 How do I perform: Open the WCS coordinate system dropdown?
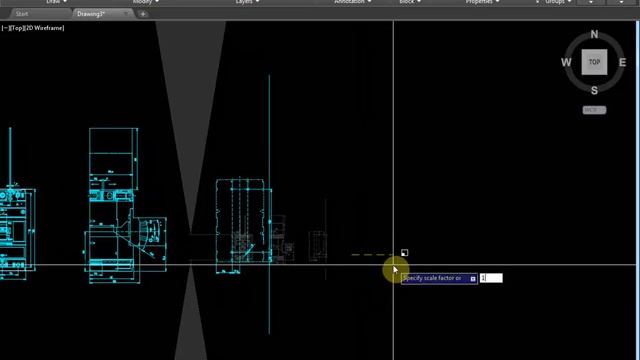click(594, 110)
